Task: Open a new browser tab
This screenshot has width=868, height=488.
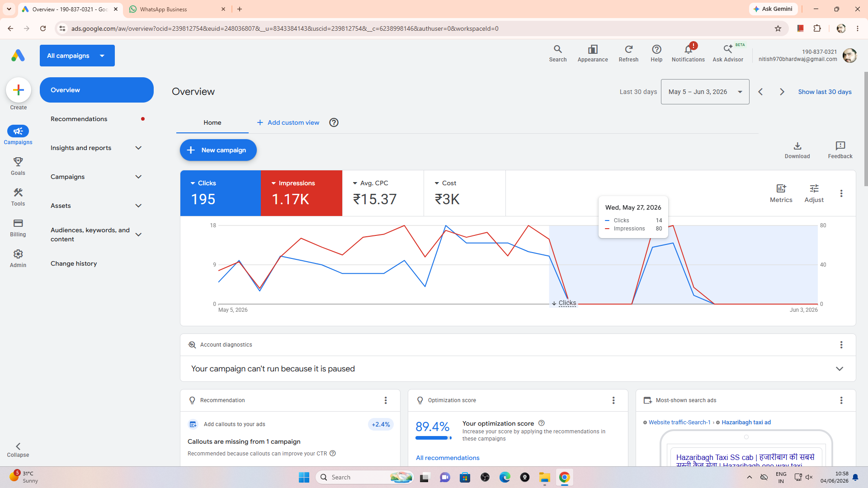Action: (x=240, y=9)
